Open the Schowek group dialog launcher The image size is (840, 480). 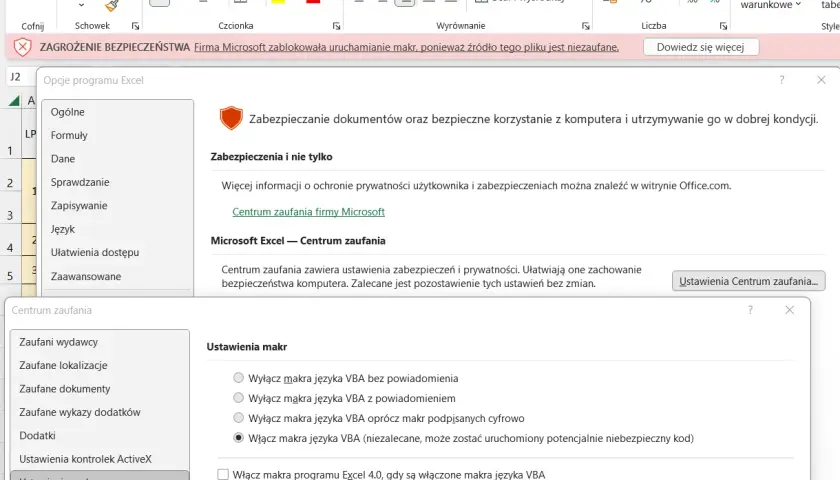[136, 26]
